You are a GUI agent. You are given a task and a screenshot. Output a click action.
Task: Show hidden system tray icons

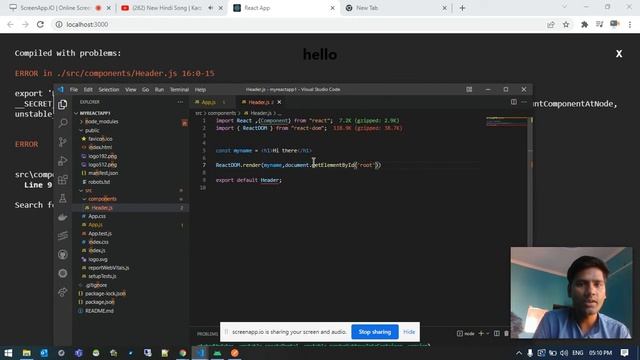[x=518, y=353]
